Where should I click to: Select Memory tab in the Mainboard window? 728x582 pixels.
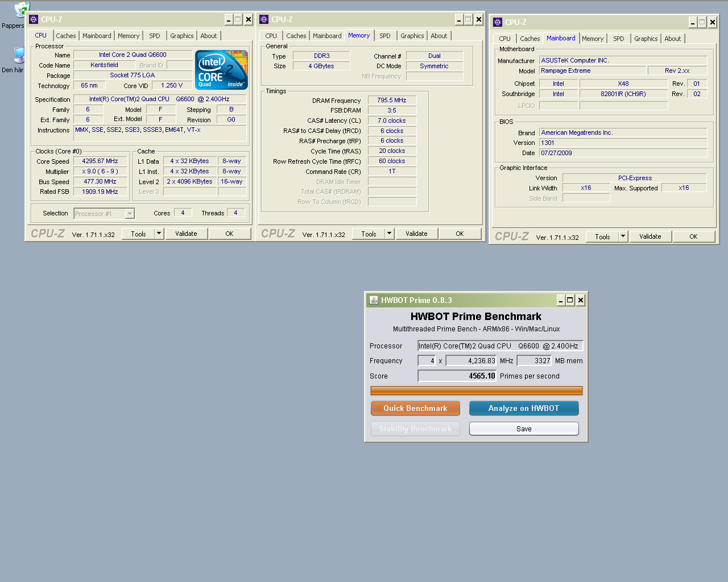pos(593,39)
